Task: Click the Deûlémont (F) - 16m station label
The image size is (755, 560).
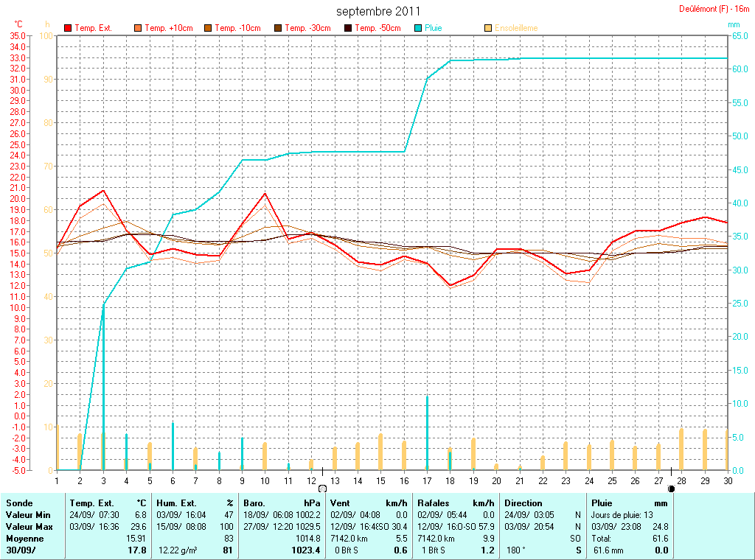Action: coord(714,9)
